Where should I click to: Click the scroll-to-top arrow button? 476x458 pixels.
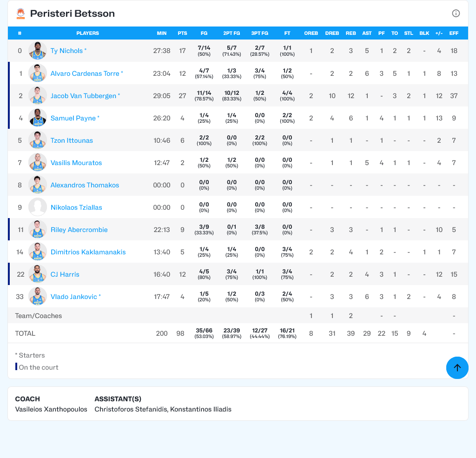(x=457, y=368)
